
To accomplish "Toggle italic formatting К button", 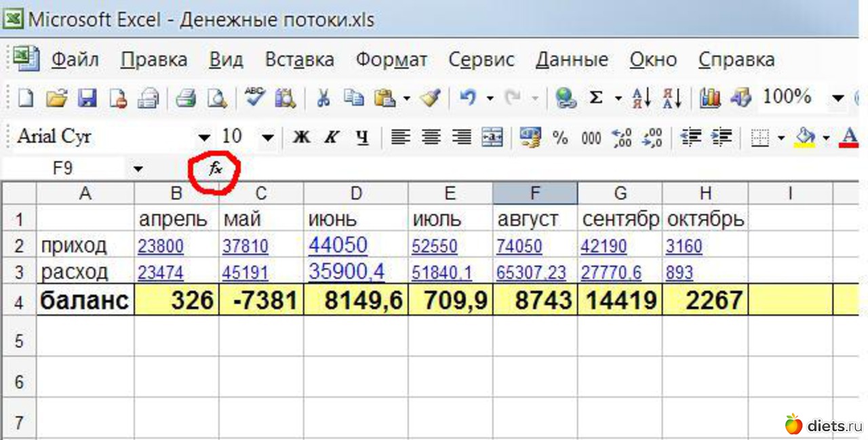I will click(332, 138).
